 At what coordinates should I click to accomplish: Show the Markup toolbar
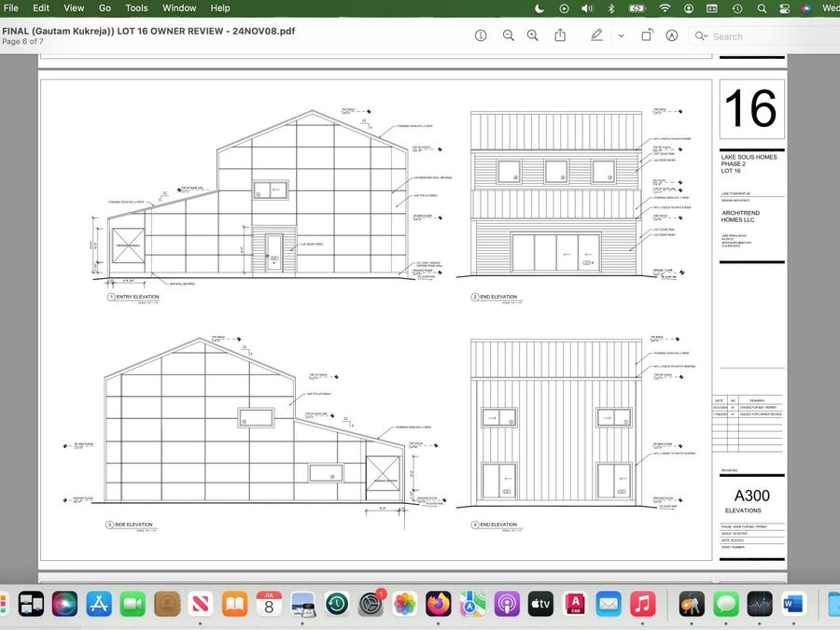click(x=672, y=35)
